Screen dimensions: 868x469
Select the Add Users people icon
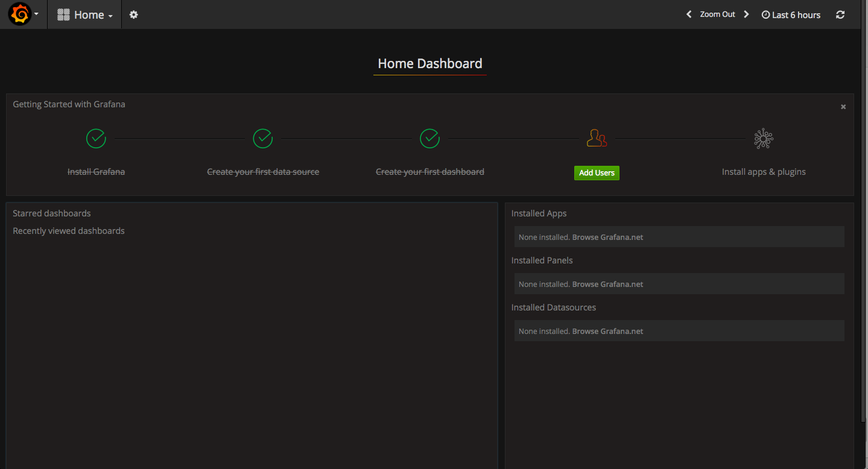click(597, 138)
